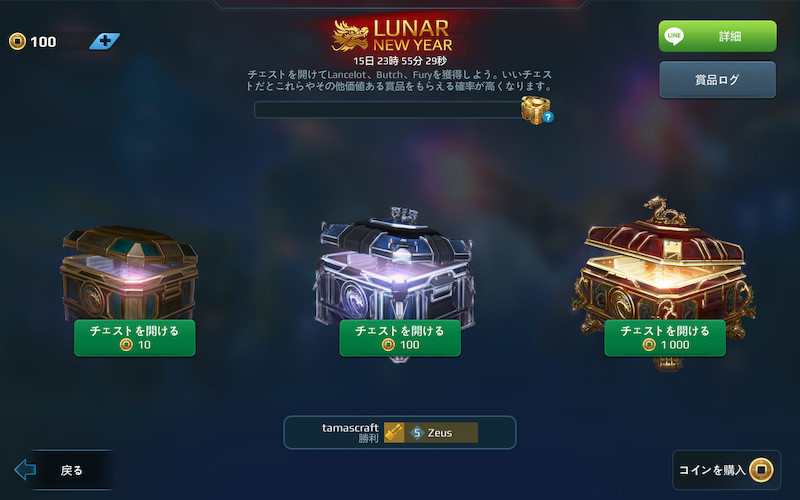Click the LINE speech bubble icon
800x500 pixels.
pyautogui.click(x=674, y=36)
